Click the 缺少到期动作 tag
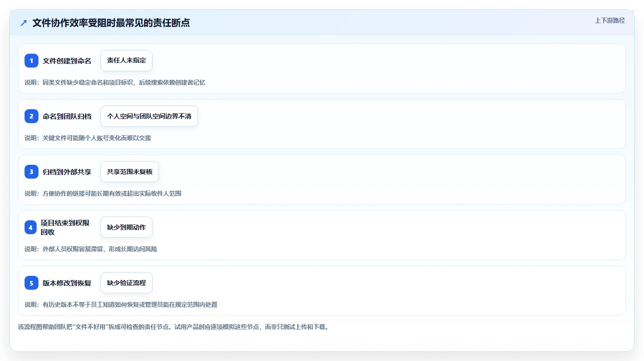The height and width of the screenshot is (361, 644). tap(126, 227)
